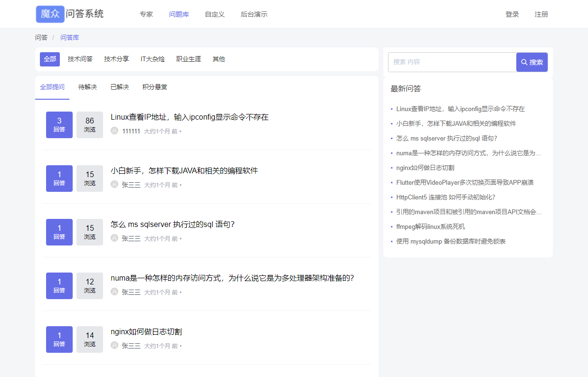Go to 问答 in the breadcrumb
The image size is (588, 377).
(41, 38)
